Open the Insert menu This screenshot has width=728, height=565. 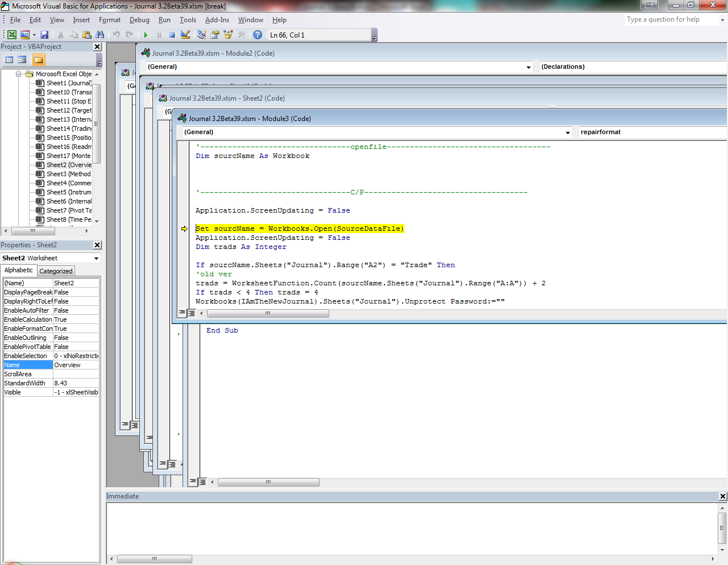(x=81, y=20)
